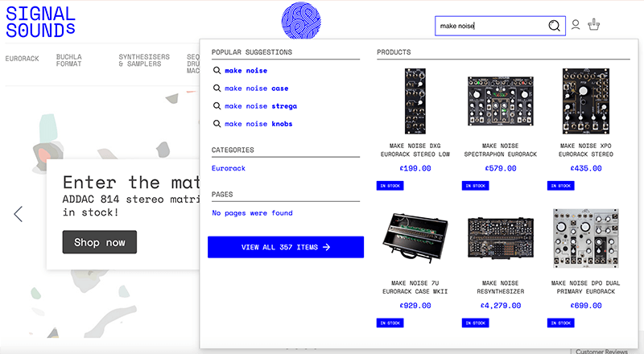This screenshot has width=644, height=354.
Task: Click In Stock badge under DXG
Action: (x=390, y=186)
